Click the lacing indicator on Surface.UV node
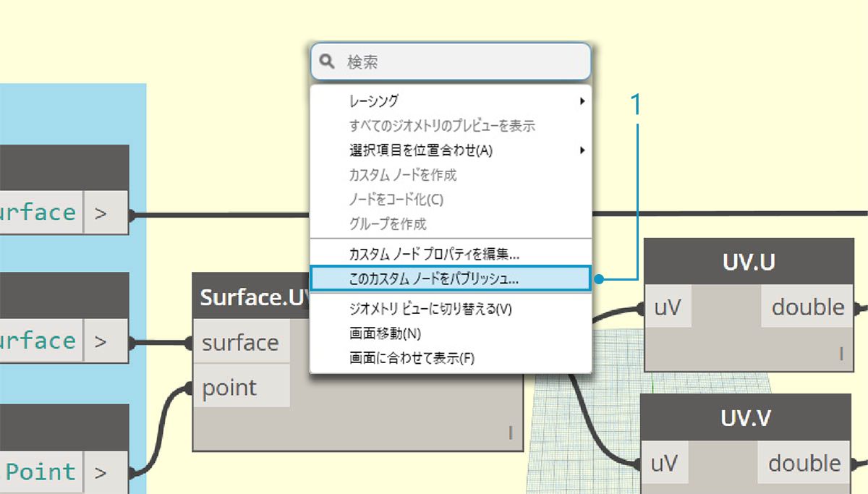 511,433
